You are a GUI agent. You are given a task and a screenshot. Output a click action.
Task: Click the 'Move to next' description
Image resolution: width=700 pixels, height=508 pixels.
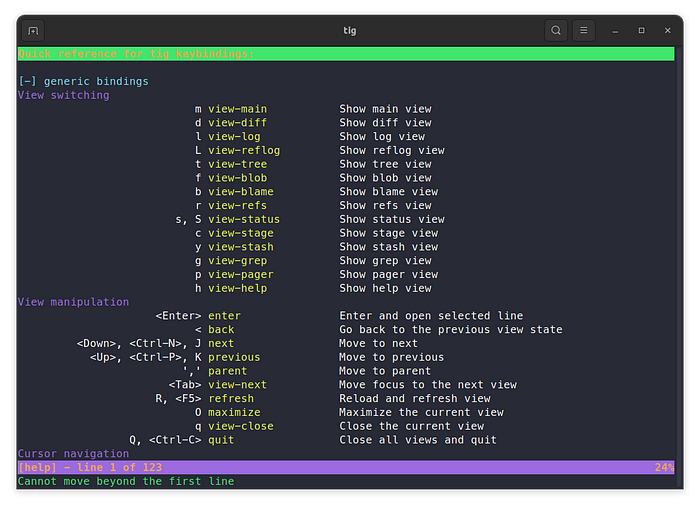(378, 343)
